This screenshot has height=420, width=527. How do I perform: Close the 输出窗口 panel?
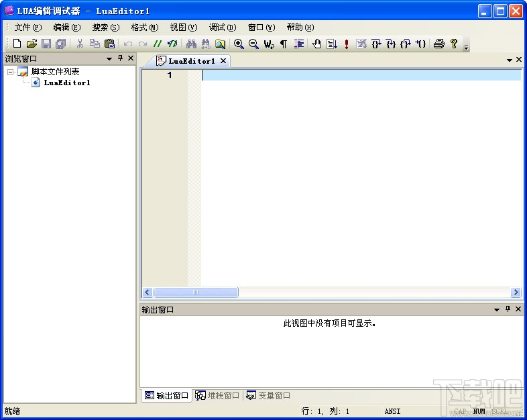(x=518, y=309)
